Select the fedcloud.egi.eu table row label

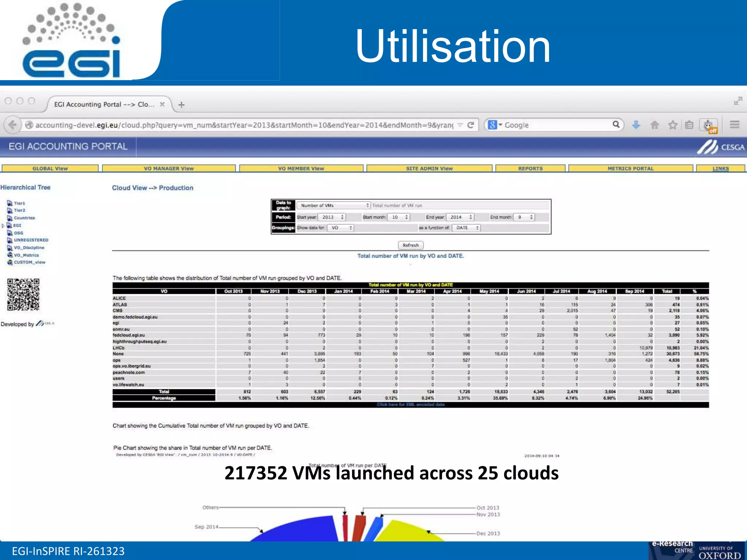(129, 335)
